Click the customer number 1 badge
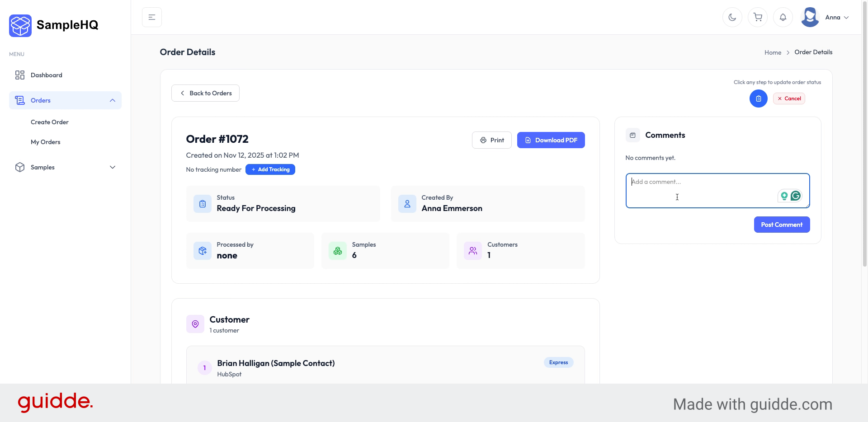 204,368
